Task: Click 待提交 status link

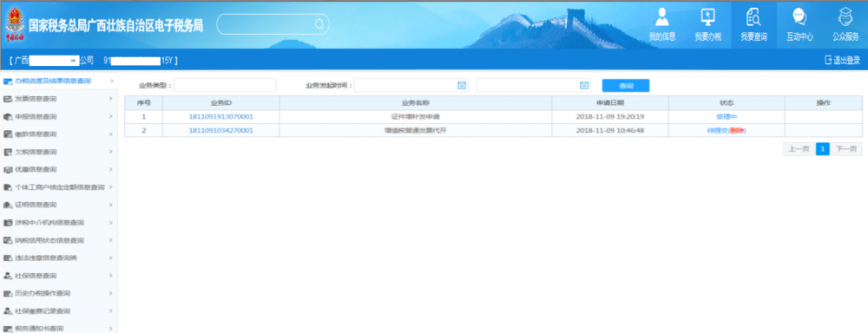Action: (x=717, y=131)
